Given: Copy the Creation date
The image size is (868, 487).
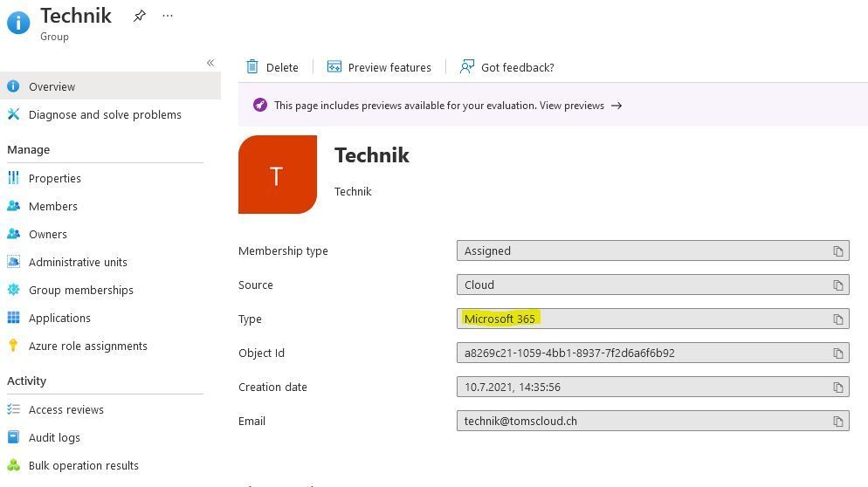Looking at the screenshot, I should point(838,388).
